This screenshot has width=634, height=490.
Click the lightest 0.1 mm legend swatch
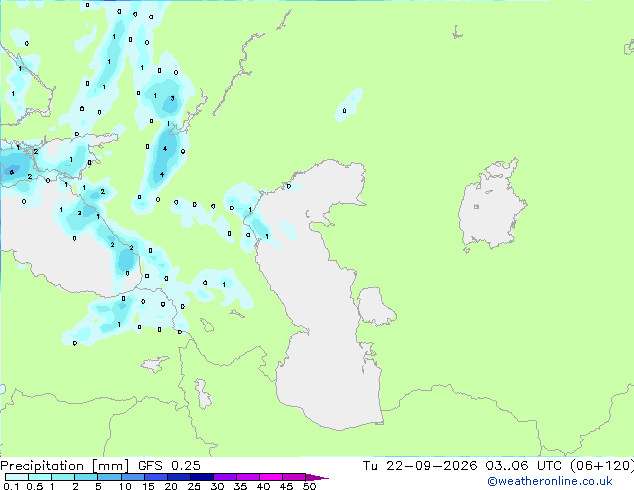[17, 477]
